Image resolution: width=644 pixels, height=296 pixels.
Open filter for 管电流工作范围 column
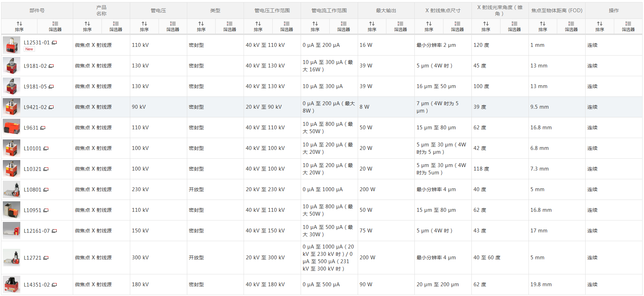pos(343,26)
